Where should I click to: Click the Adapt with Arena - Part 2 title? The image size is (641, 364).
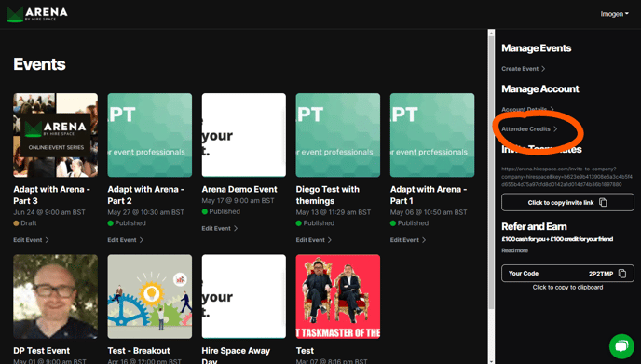pos(146,195)
